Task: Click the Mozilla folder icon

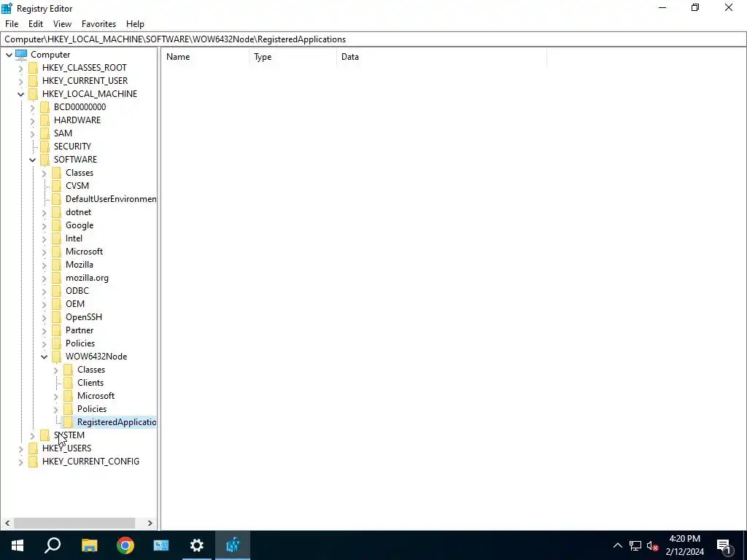Action: point(57,264)
